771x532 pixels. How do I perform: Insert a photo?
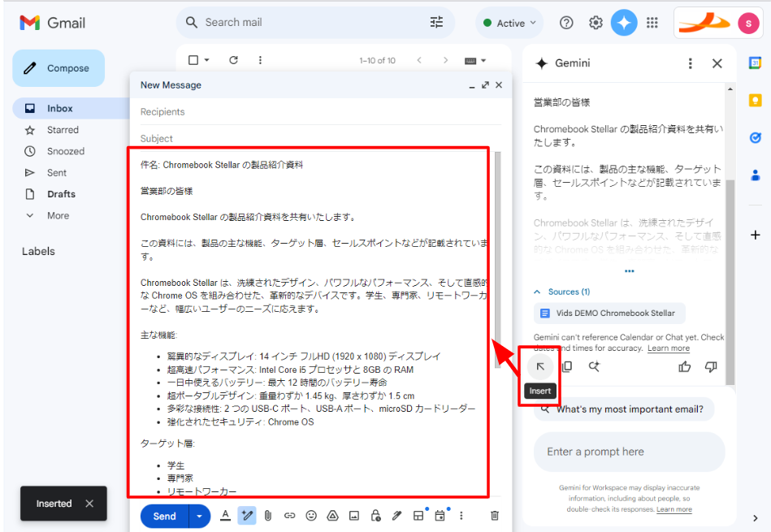click(x=354, y=516)
